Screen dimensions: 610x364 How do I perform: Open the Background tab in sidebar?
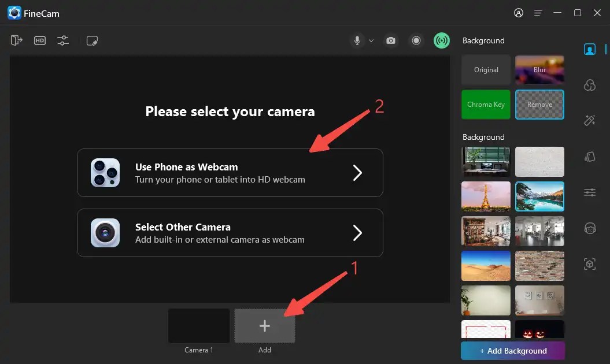589,49
